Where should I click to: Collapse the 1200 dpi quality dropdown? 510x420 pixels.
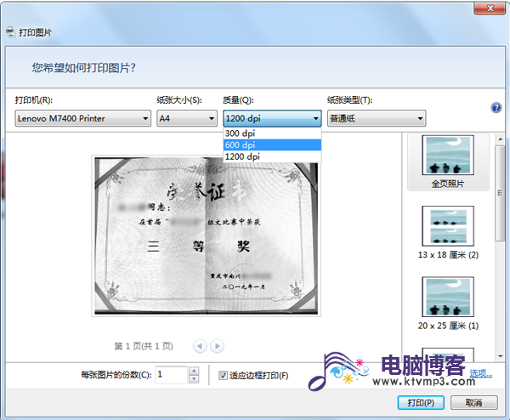272,118
